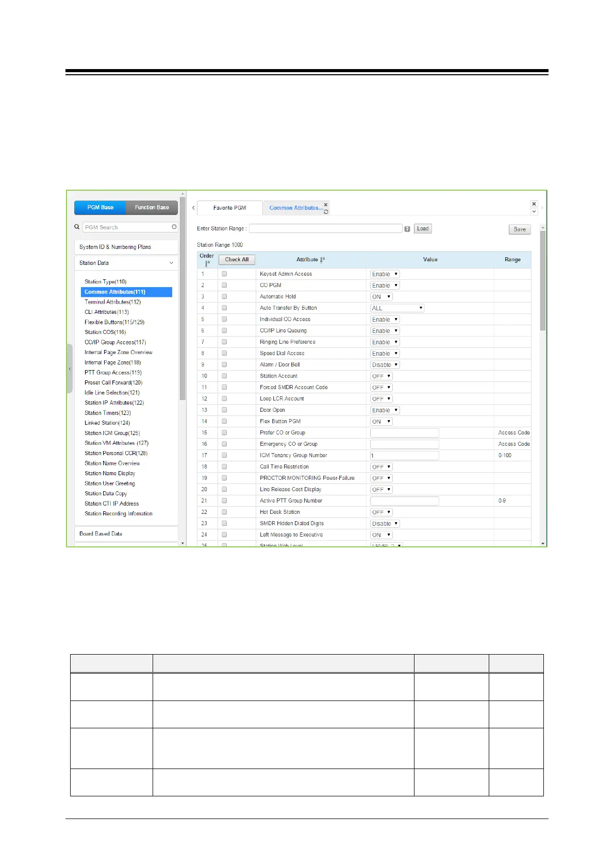Viewport: 614px width, 868px height.
Task: Switch to the Function Base tab
Action: point(152,208)
